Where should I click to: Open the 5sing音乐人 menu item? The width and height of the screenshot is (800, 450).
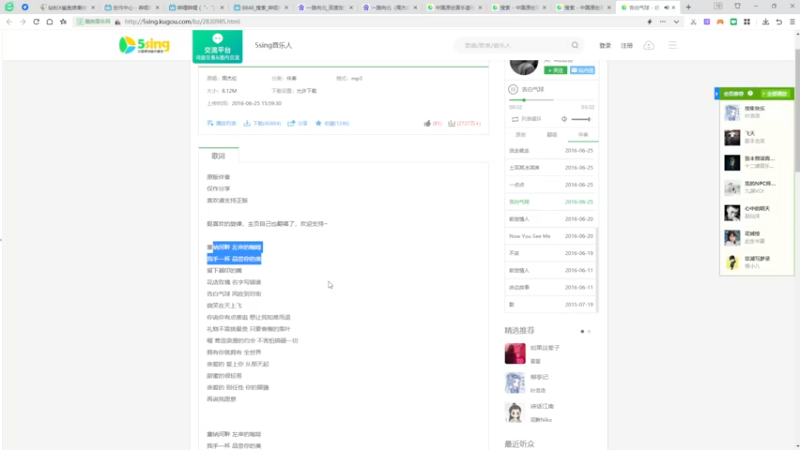click(273, 45)
